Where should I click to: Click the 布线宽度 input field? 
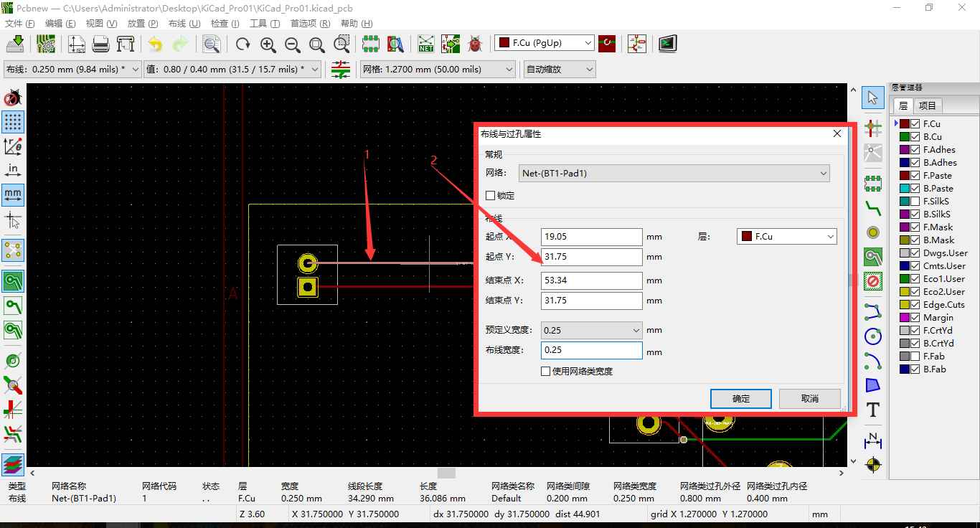pyautogui.click(x=591, y=350)
